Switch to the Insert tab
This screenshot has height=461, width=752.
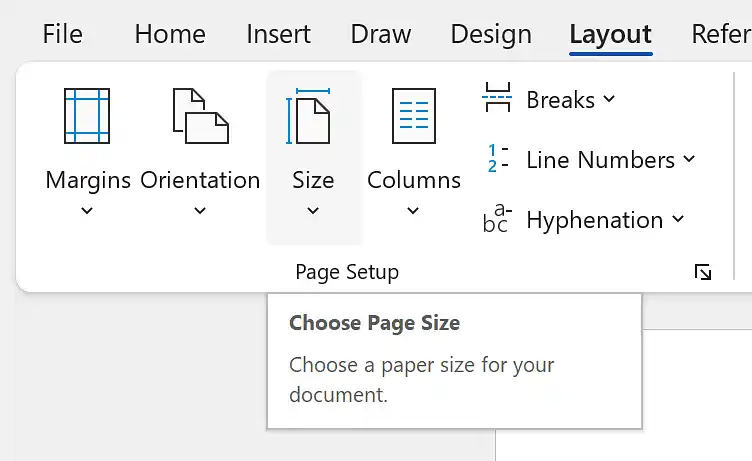pos(278,34)
